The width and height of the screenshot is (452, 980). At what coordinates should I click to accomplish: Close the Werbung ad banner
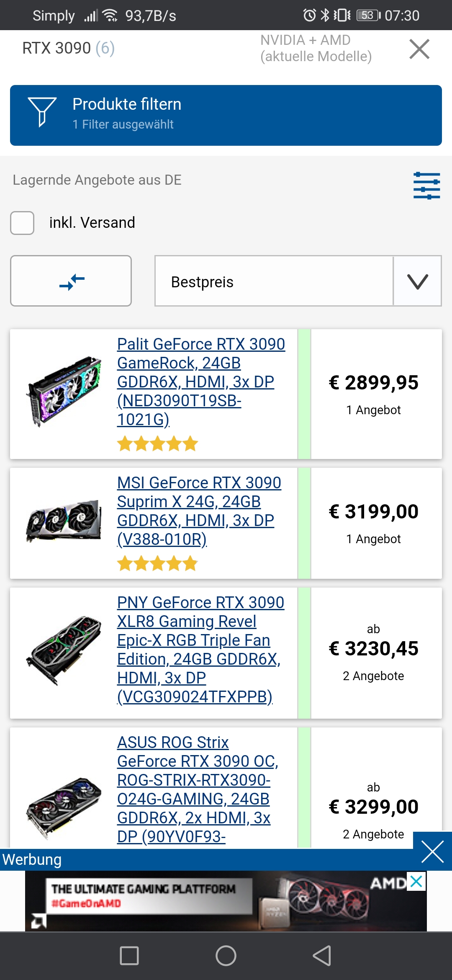tap(432, 852)
